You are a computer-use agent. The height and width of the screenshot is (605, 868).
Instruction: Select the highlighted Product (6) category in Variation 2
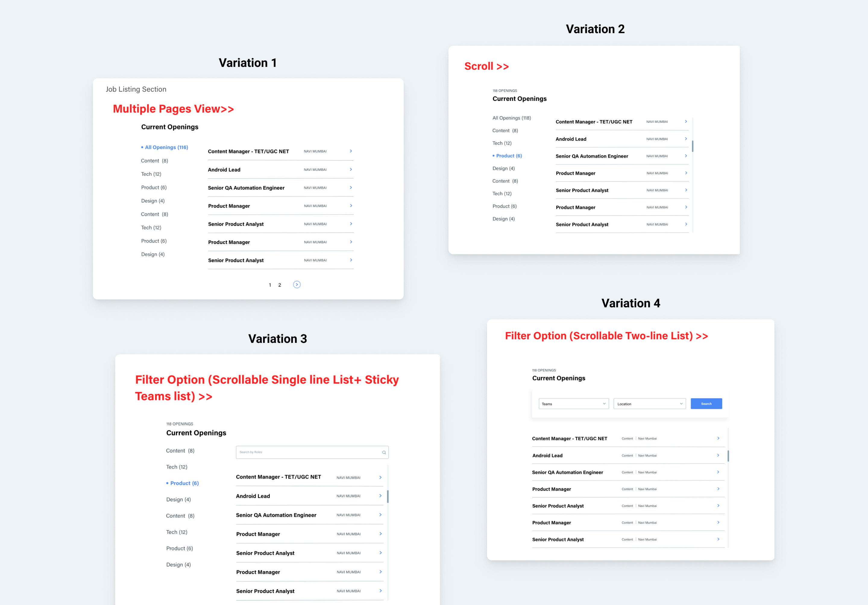click(x=508, y=156)
